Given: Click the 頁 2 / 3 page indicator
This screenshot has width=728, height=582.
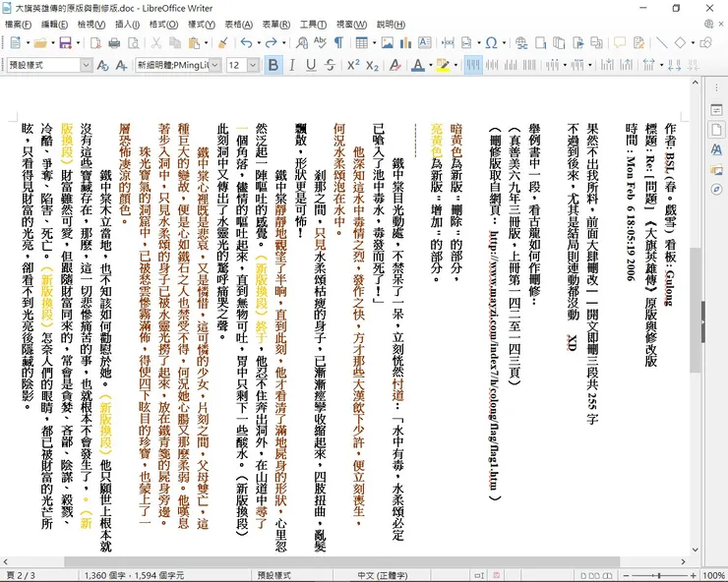Looking at the screenshot, I should point(21,575).
